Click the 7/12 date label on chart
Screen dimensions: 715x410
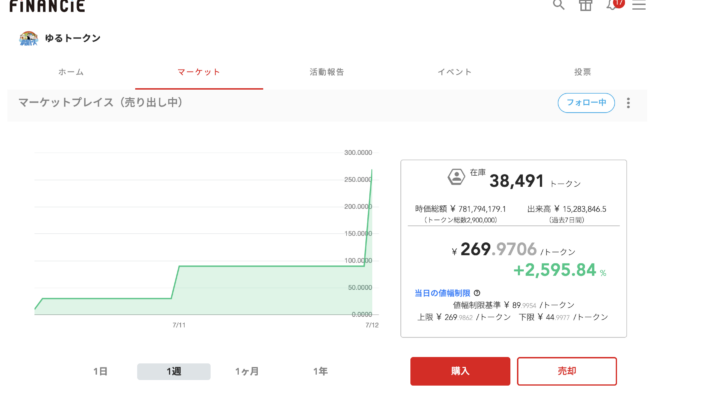click(372, 325)
